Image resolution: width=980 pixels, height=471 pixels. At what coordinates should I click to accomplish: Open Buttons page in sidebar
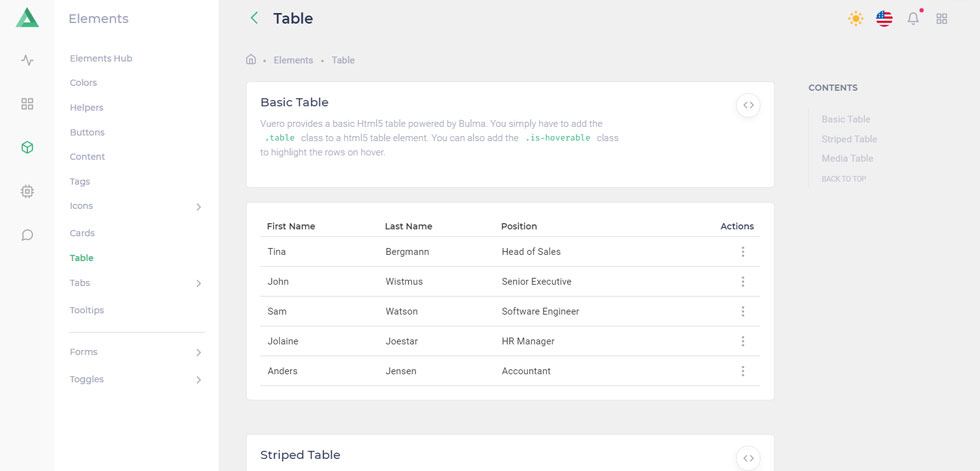(x=87, y=132)
